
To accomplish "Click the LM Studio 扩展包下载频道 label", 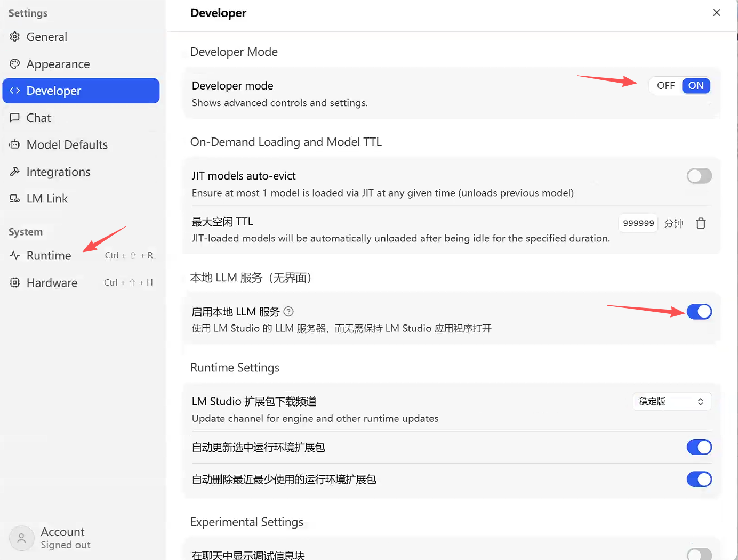I will tap(254, 401).
